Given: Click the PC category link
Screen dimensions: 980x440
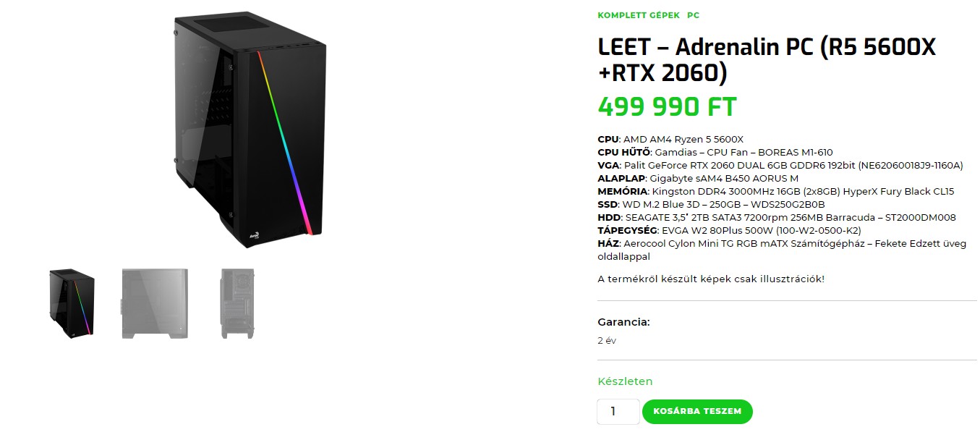Looking at the screenshot, I should pyautogui.click(x=693, y=15).
